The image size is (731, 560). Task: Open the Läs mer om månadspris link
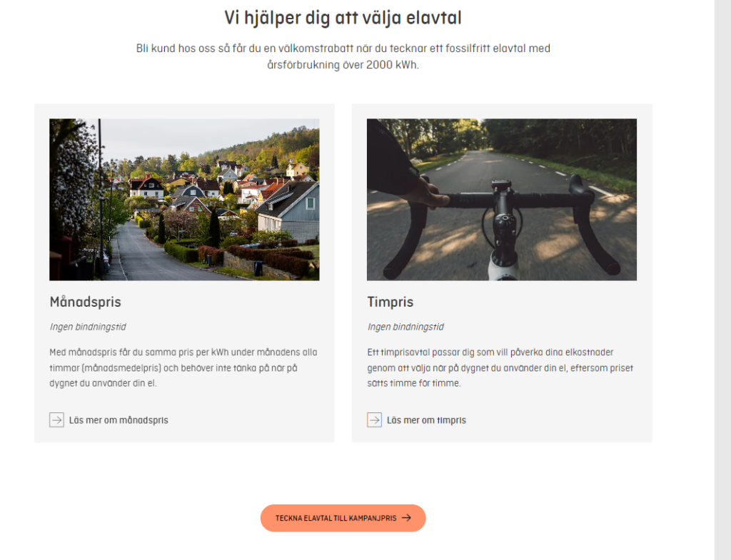coord(119,420)
